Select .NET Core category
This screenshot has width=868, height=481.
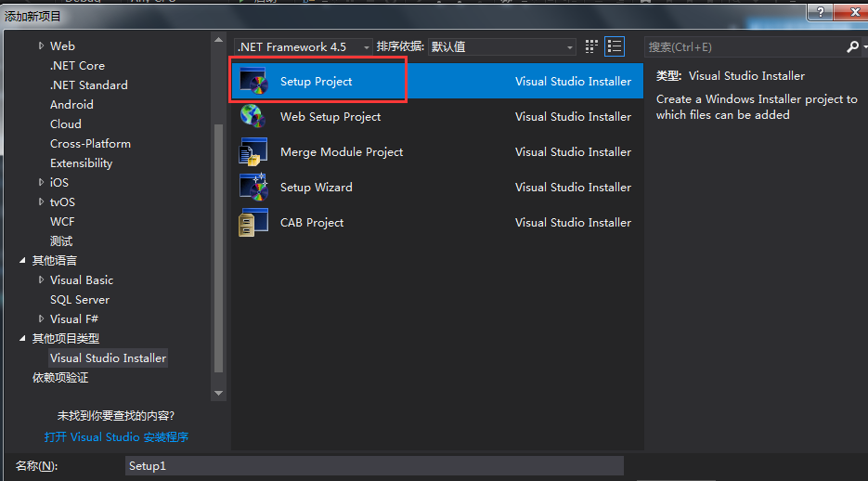pos(77,65)
